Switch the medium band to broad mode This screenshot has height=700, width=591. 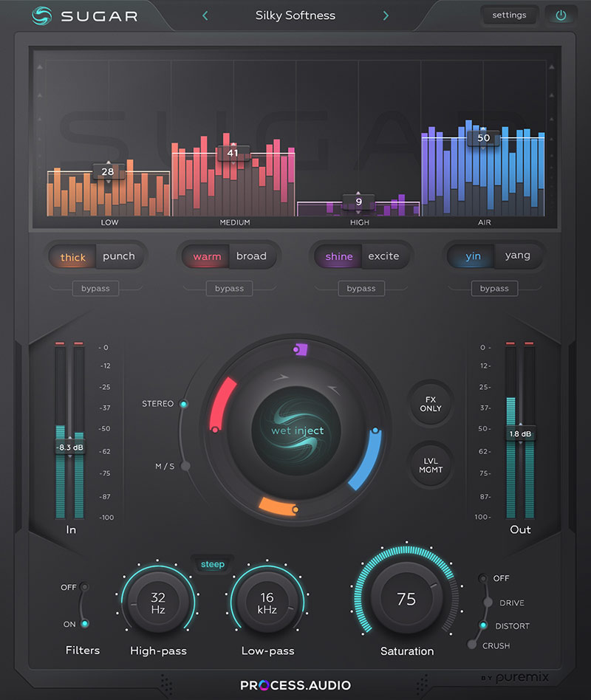point(252,256)
